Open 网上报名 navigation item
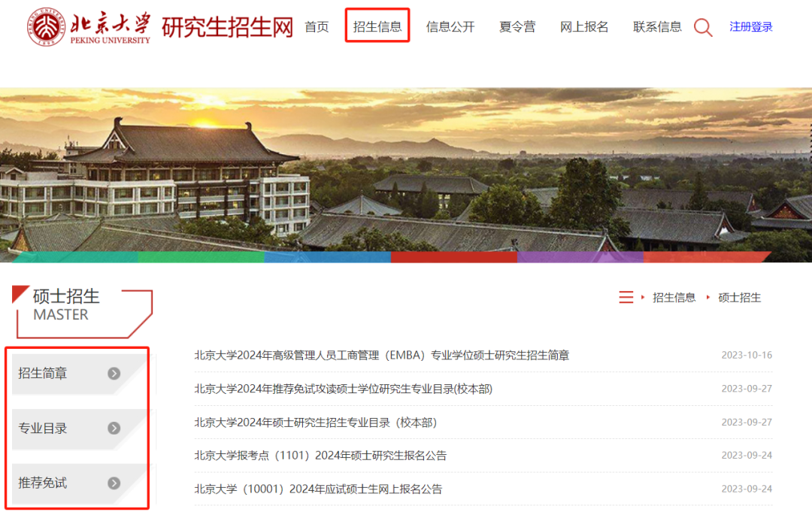 pyautogui.click(x=584, y=27)
